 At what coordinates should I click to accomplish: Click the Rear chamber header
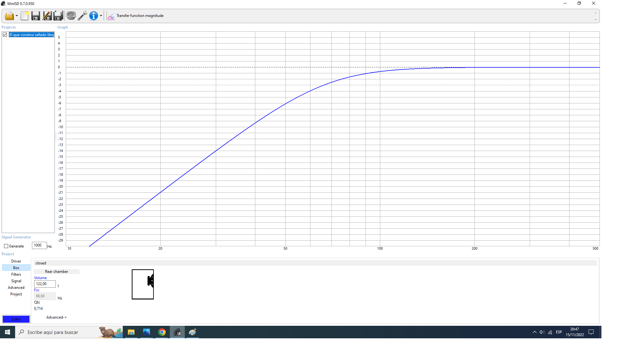57,272
